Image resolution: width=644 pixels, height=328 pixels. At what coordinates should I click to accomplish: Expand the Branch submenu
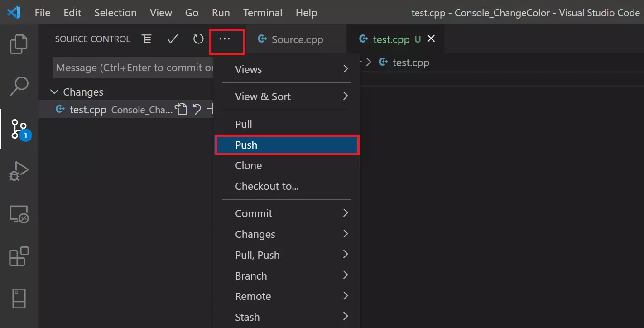[286, 276]
